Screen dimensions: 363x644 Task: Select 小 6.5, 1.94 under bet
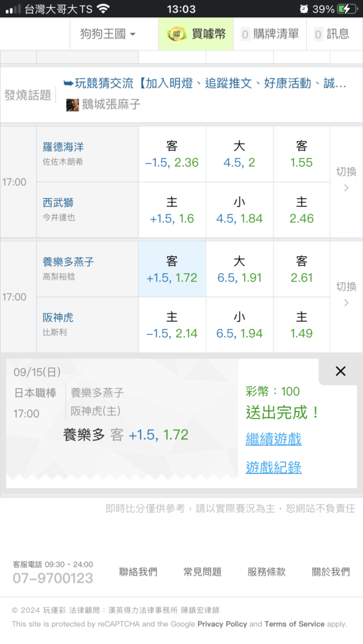[239, 325]
